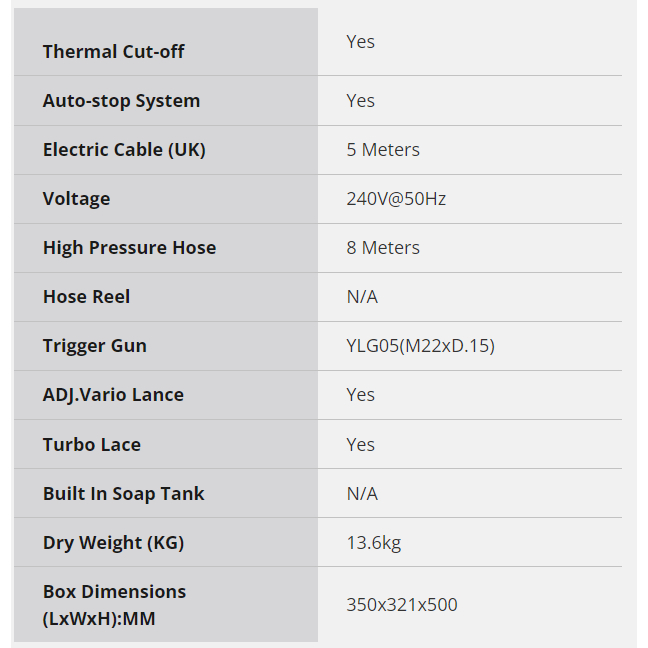
Task: Select the Yes value for Turbo Lace
Action: [x=360, y=444]
